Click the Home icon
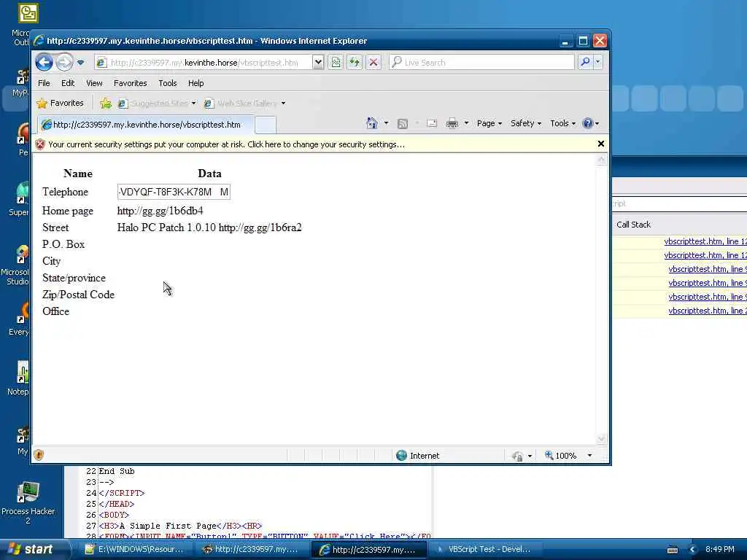Screen dimensions: 747x560 pyautogui.click(x=371, y=123)
